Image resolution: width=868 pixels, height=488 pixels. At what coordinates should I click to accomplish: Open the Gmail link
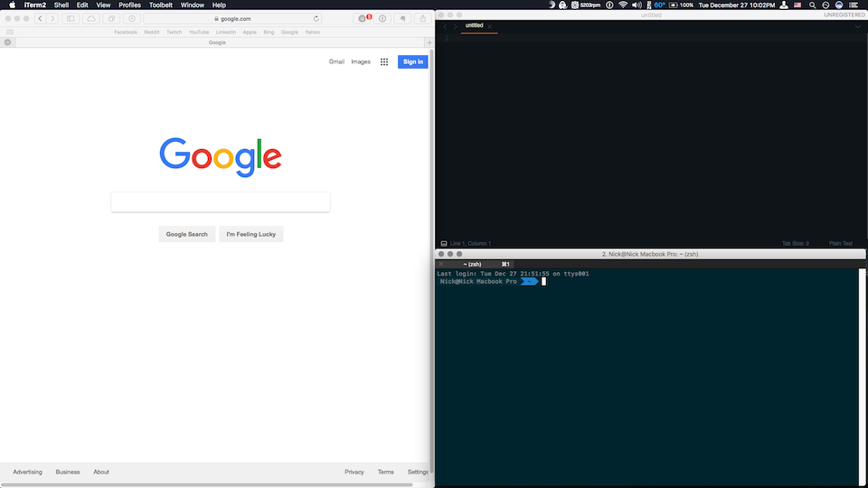tap(336, 62)
